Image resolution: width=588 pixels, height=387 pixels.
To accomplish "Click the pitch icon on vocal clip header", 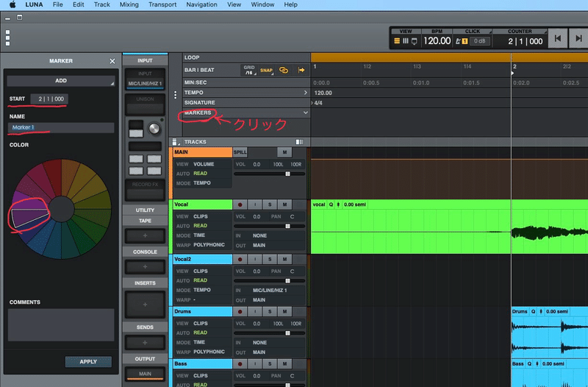I will [338, 205].
